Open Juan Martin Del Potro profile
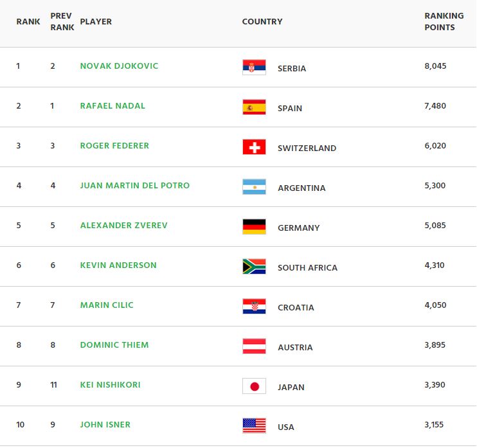 pyautogui.click(x=135, y=186)
